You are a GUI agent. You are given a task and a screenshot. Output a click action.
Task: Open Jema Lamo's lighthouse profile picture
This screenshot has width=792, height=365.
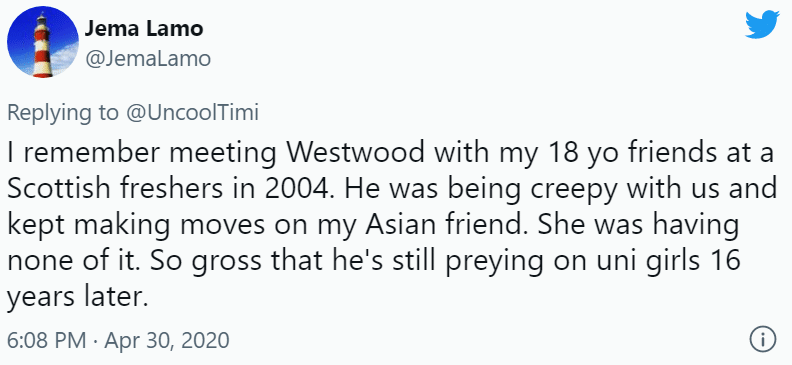[42, 41]
